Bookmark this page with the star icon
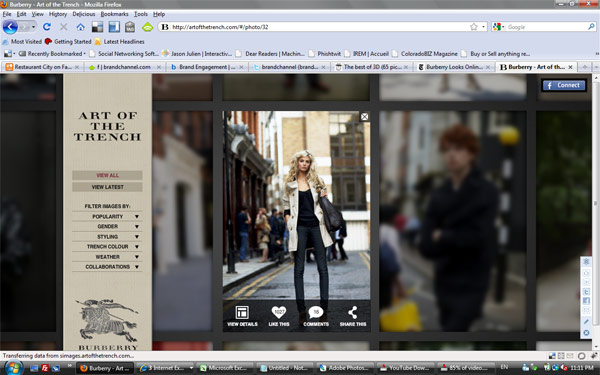Image resolution: width=600 pixels, height=375 pixels. click(474, 27)
